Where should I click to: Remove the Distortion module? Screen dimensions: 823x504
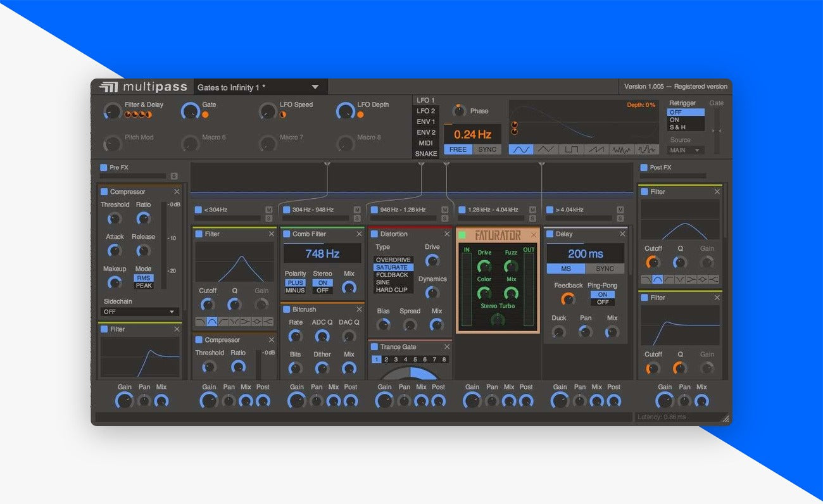(447, 234)
